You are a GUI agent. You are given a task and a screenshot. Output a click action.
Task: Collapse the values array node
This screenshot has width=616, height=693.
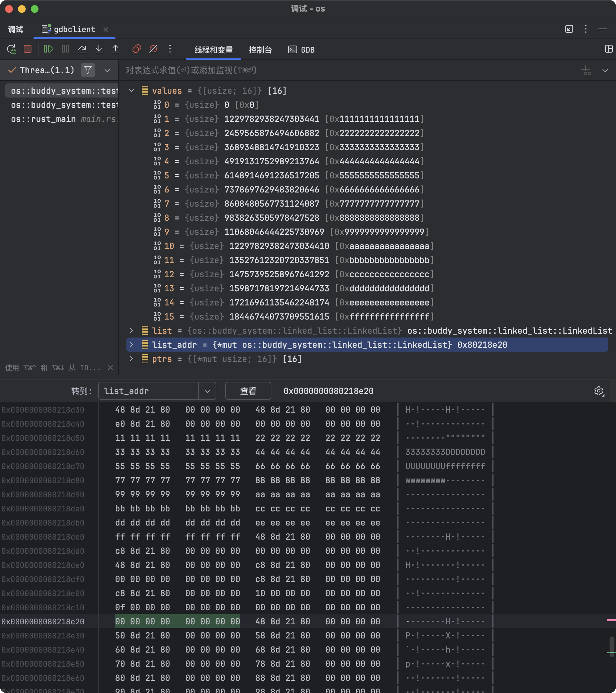132,90
